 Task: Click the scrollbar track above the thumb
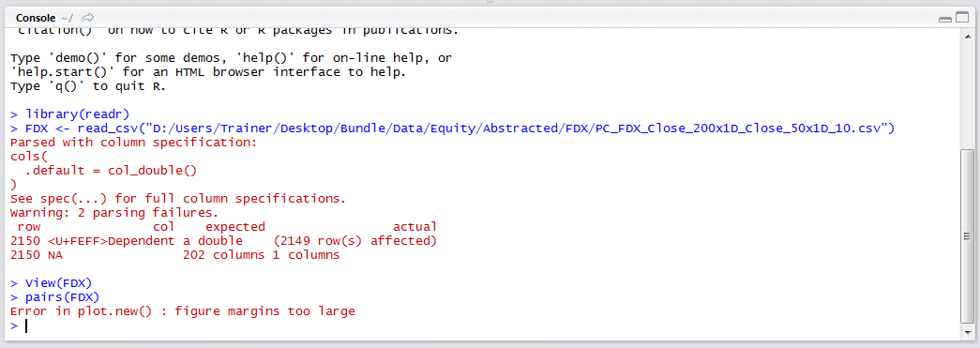(967, 94)
